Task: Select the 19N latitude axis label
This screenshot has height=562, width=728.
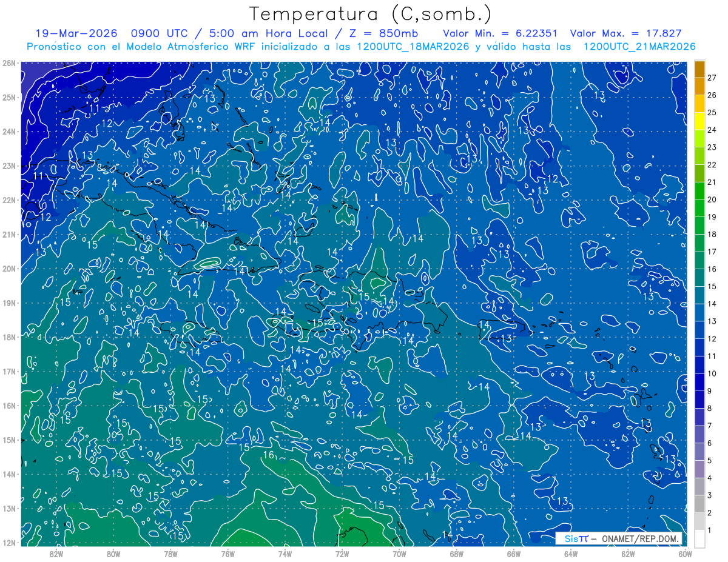Action: point(9,303)
